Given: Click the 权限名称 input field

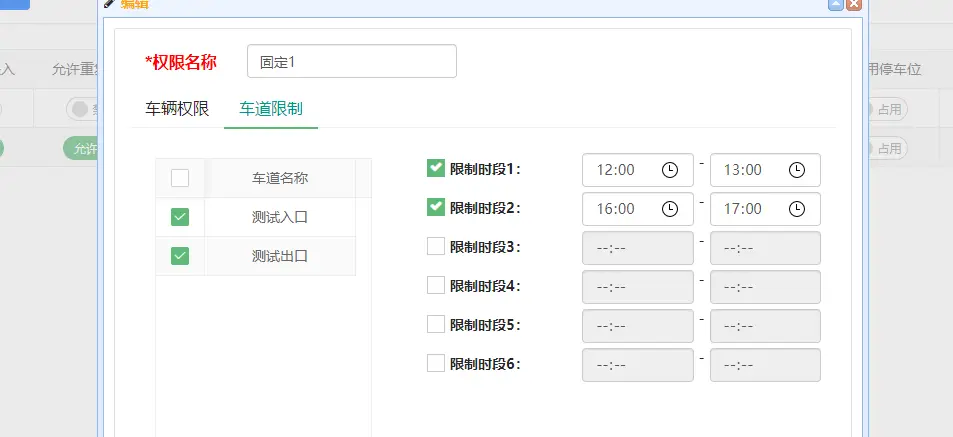Looking at the screenshot, I should click(351, 61).
